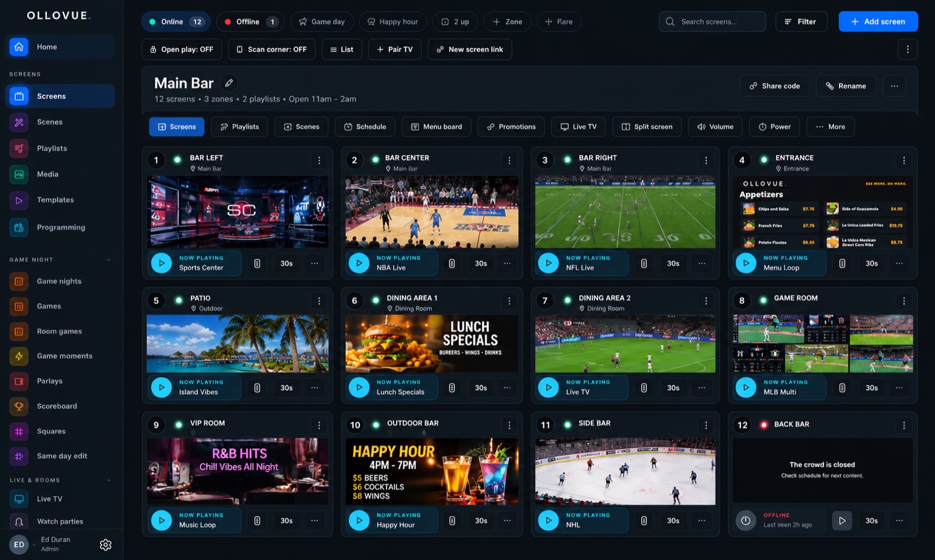Open remote icon for Side Bar screen
This screenshot has height=560, width=935.
[x=644, y=520]
